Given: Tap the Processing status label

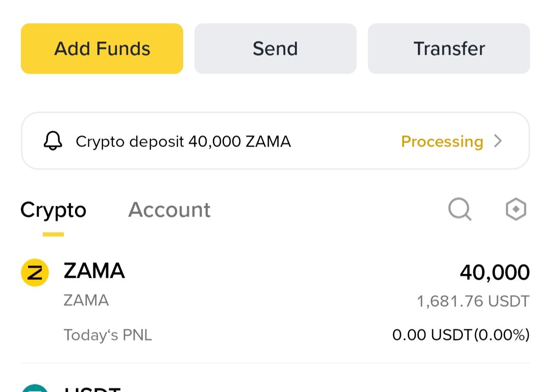Looking at the screenshot, I should pyautogui.click(x=442, y=141).
